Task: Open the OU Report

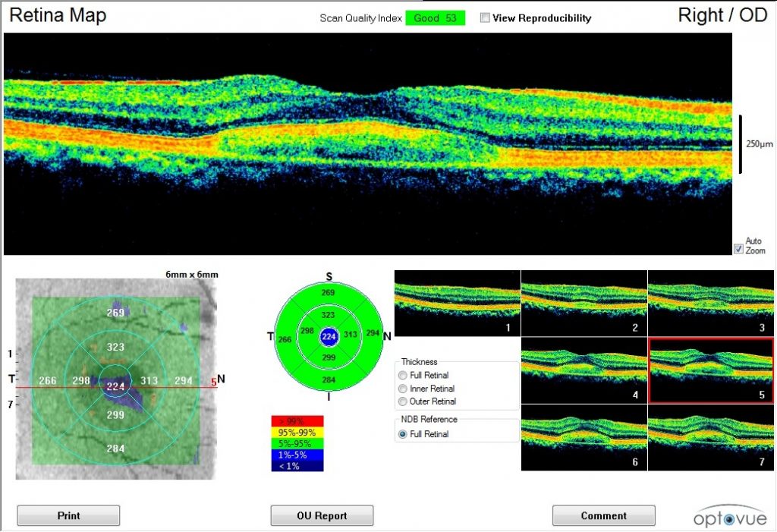Action: pos(321,515)
